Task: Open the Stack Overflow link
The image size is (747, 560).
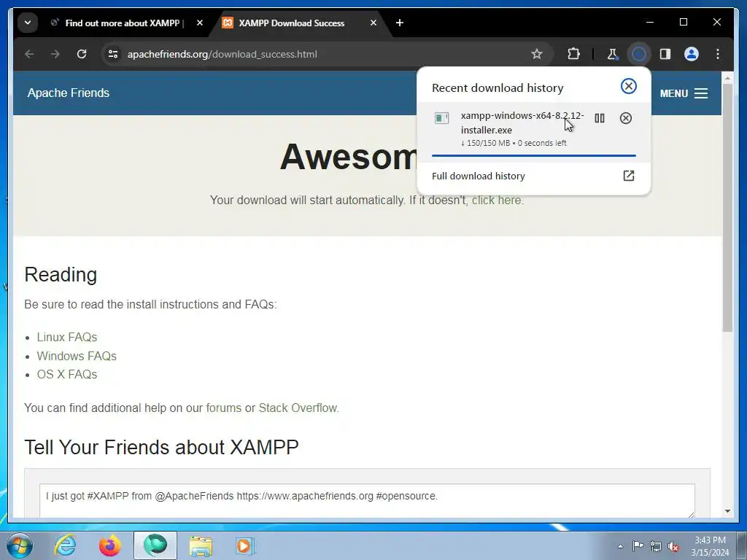Action: tap(298, 408)
